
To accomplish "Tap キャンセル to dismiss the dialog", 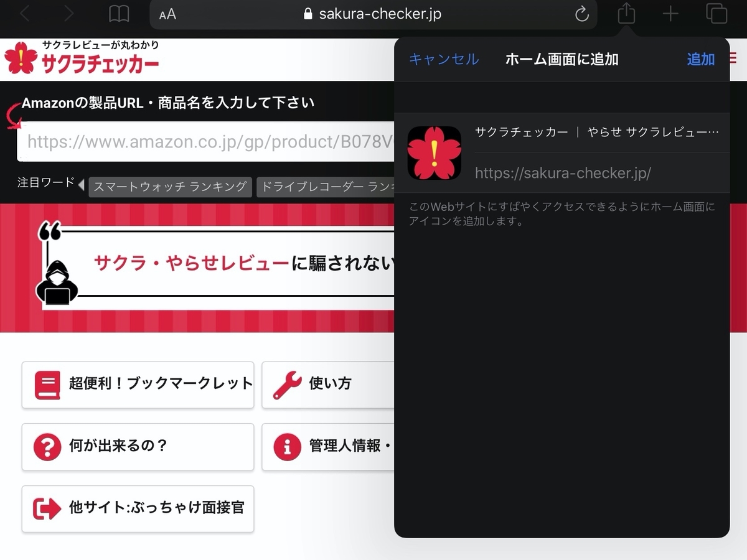I will coord(443,59).
